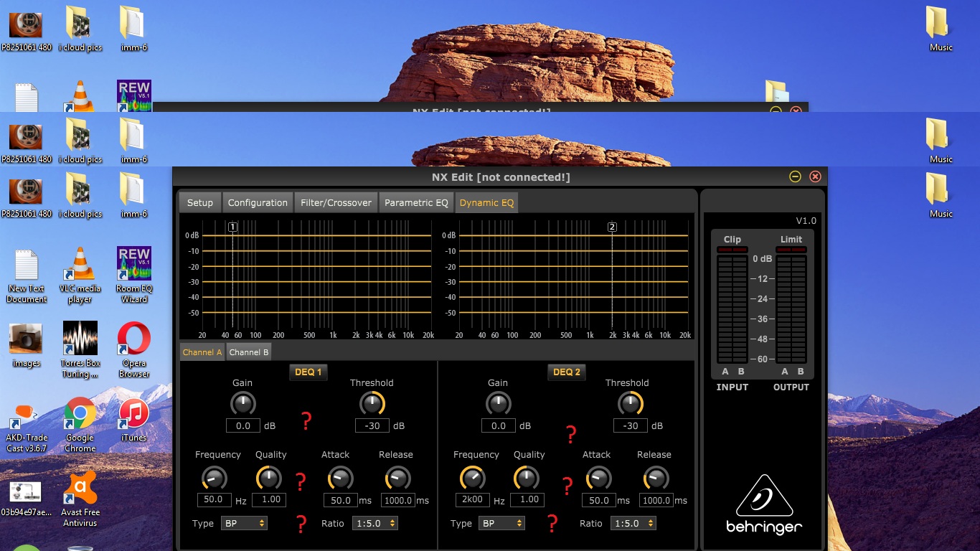Click the Limit indicator above output meters

tap(791, 250)
